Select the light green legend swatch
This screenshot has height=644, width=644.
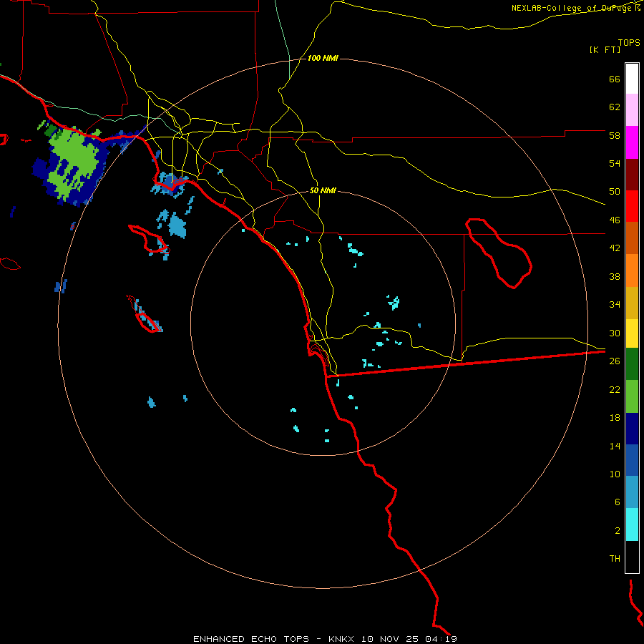pyautogui.click(x=632, y=396)
